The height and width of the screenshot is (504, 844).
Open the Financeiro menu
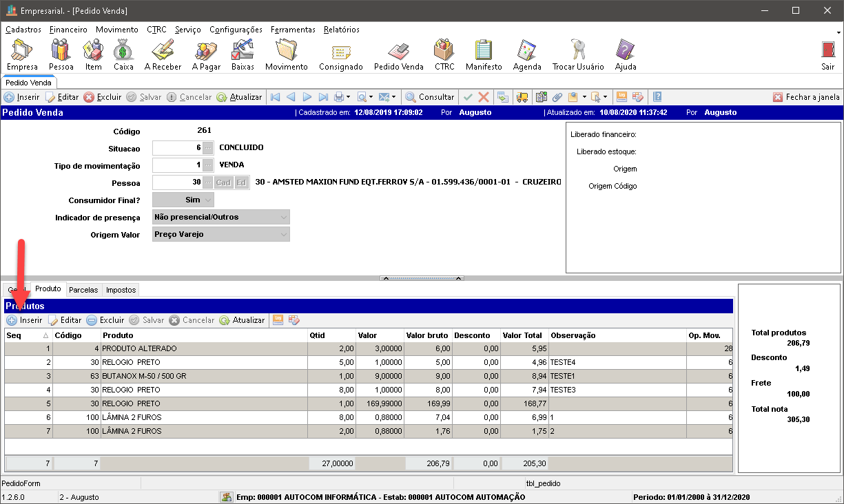68,30
